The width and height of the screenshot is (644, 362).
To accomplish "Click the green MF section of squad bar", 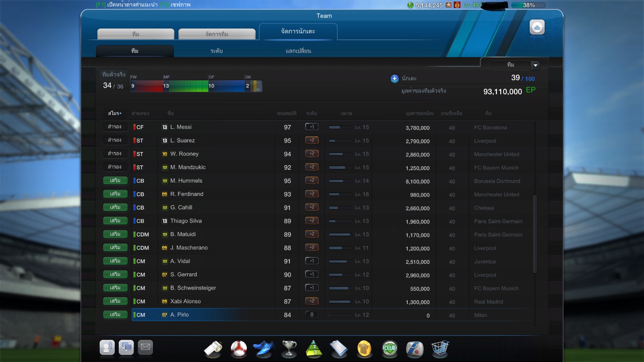I will (x=186, y=86).
